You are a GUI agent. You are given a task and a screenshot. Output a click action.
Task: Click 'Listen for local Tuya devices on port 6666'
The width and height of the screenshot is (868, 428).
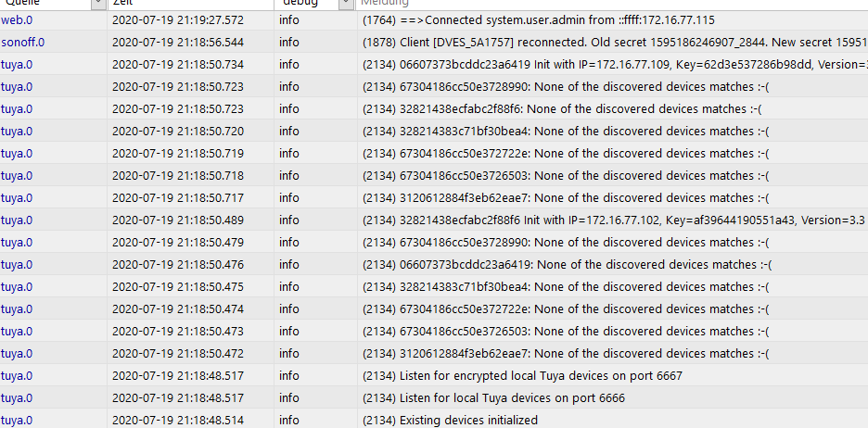[x=493, y=398]
